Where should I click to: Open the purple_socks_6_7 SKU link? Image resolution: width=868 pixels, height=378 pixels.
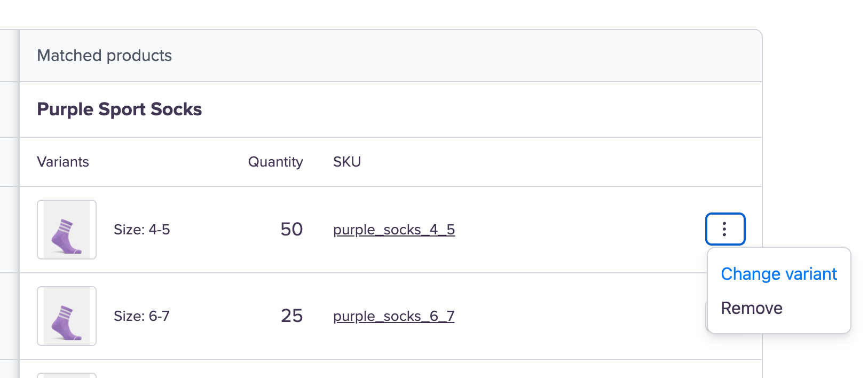pos(393,316)
